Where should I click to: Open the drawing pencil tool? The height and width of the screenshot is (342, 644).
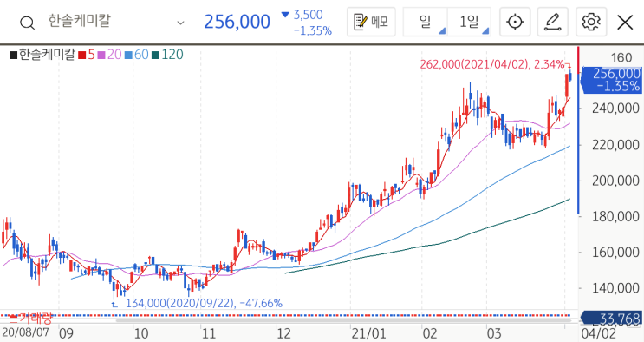click(553, 22)
